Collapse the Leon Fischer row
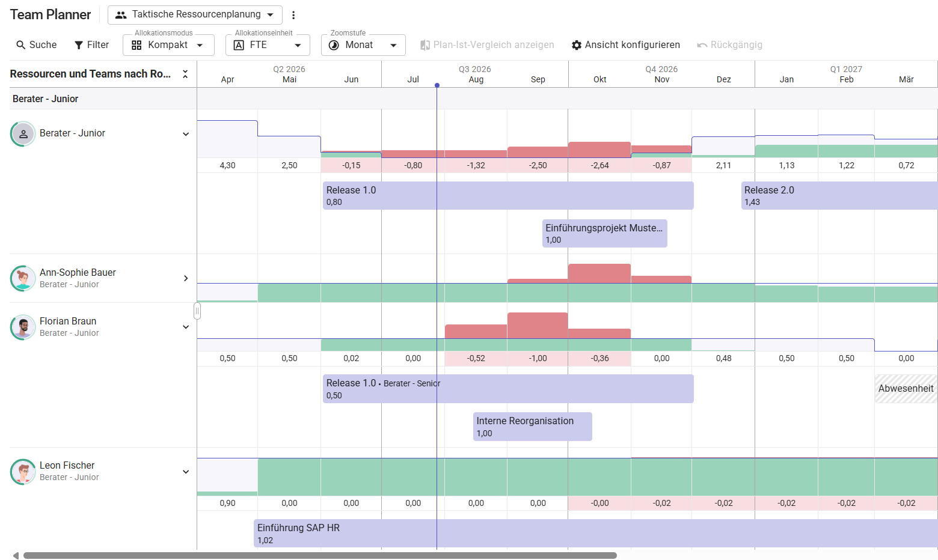 186,472
